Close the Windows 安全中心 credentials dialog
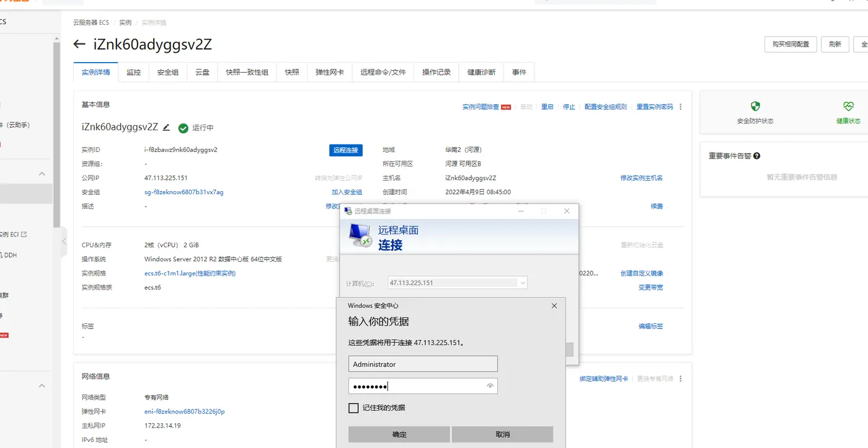Image resolution: width=868 pixels, height=448 pixels. pos(554,305)
